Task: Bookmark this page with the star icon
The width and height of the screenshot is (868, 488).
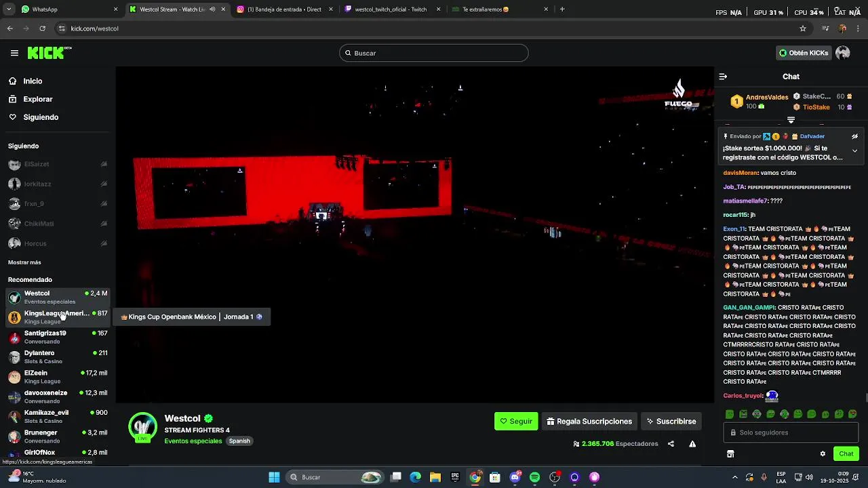Action: 803,28
